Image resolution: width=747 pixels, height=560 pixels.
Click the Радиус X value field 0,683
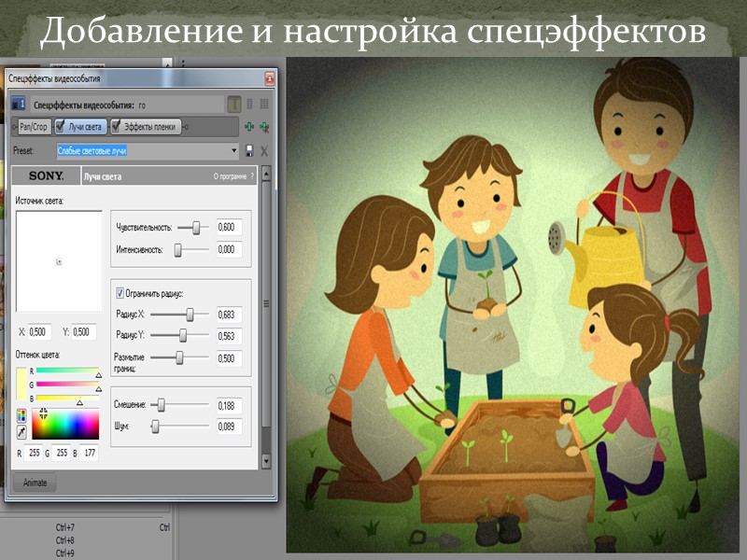point(229,315)
